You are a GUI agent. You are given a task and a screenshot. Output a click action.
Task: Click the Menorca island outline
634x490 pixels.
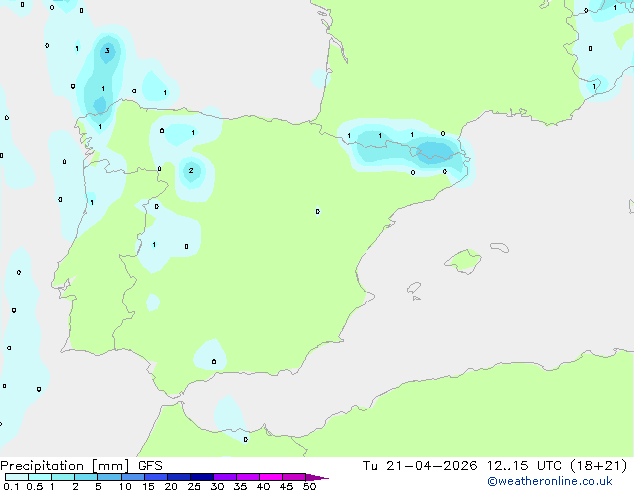point(499,247)
